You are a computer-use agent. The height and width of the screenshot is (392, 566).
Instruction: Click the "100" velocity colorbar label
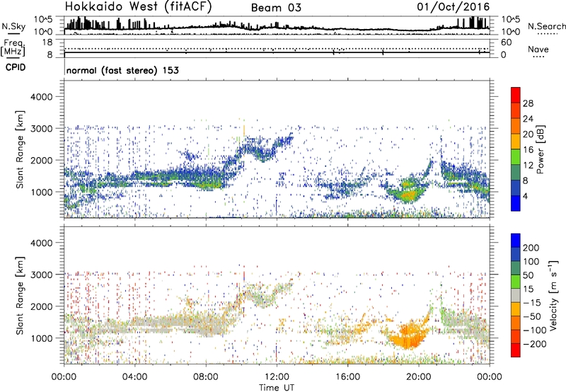tap(531, 262)
